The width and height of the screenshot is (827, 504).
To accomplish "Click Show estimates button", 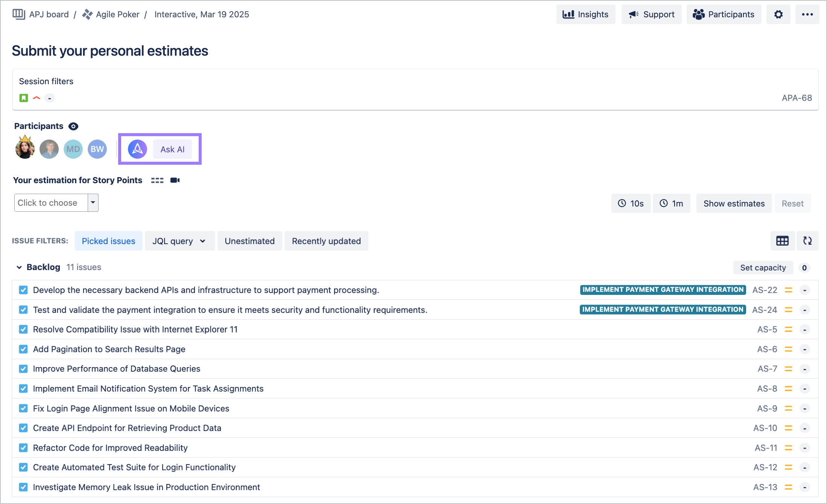I will [734, 203].
